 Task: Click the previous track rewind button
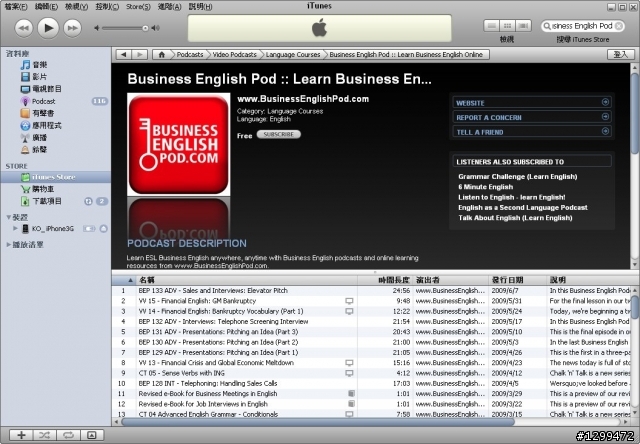coord(24,28)
